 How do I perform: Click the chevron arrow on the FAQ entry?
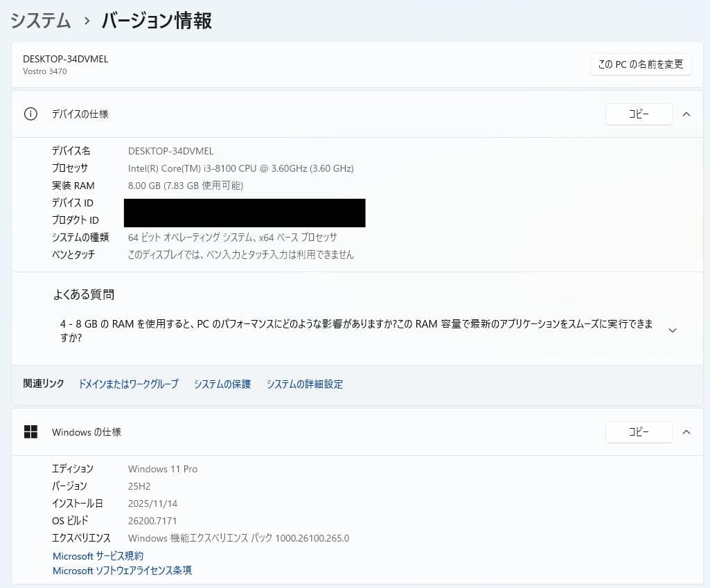672,330
